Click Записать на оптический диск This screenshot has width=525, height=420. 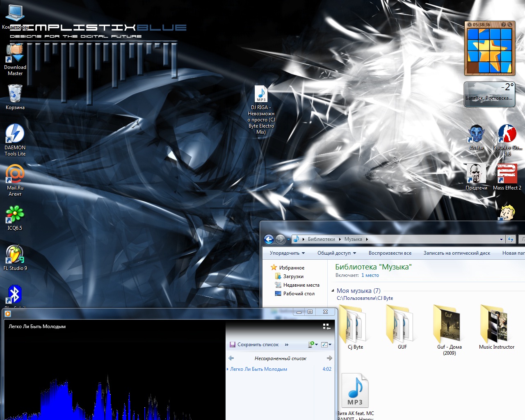click(x=457, y=253)
